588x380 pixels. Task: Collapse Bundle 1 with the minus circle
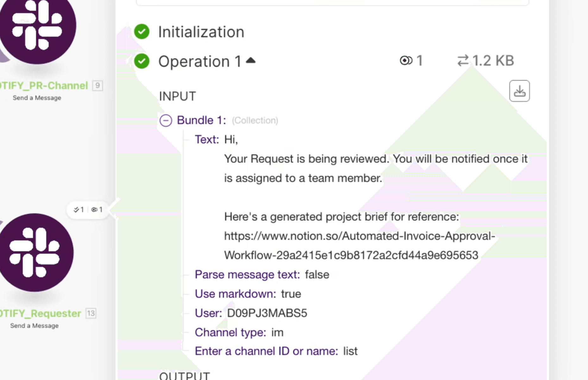(166, 120)
